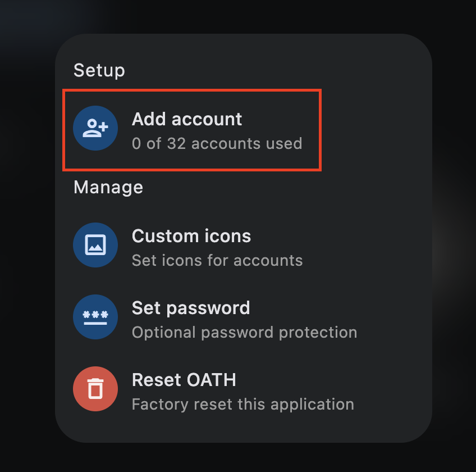Image resolution: width=476 pixels, height=472 pixels.
Task: Click the '0 of 32 accounts used' subtitle
Action: [217, 143]
